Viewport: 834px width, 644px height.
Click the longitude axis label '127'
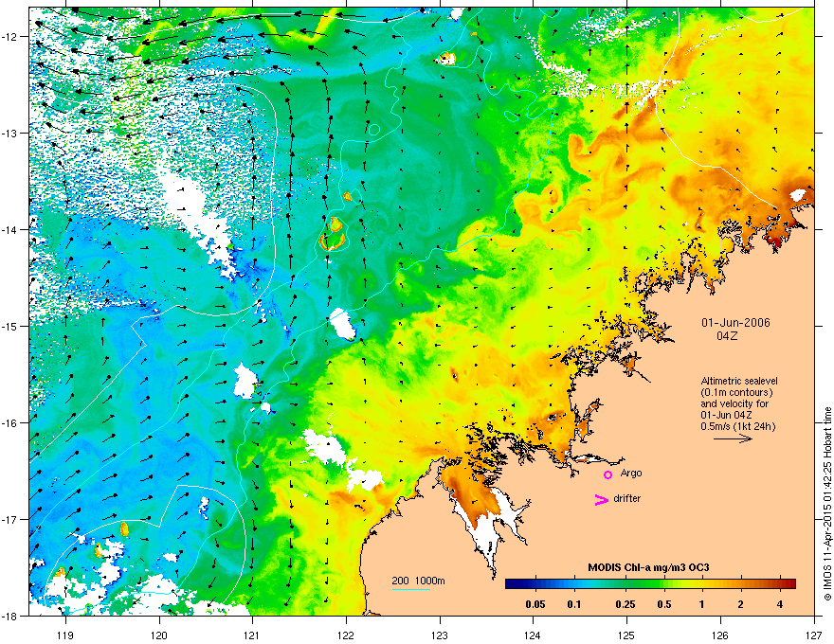click(814, 635)
